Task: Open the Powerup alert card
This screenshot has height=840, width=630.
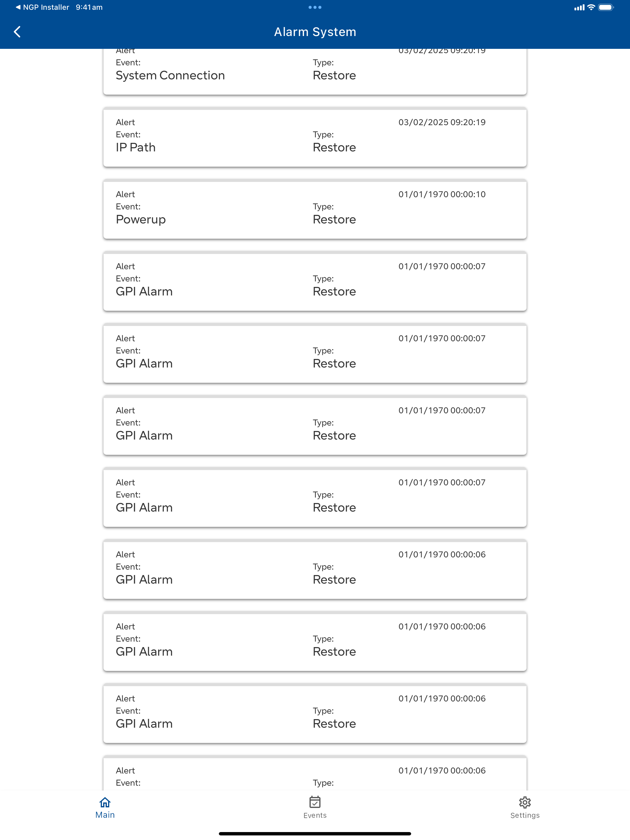Action: coord(315,209)
